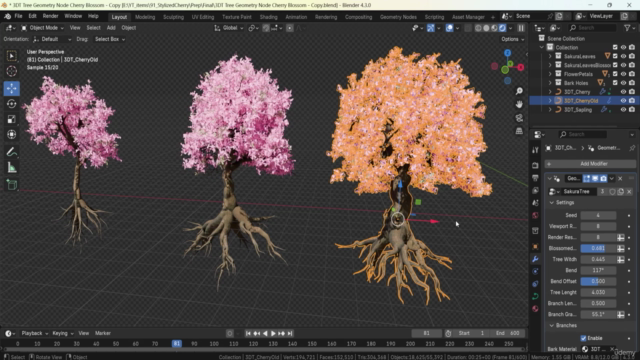Switch to rendered viewport shading

pyautogui.click(x=502, y=28)
